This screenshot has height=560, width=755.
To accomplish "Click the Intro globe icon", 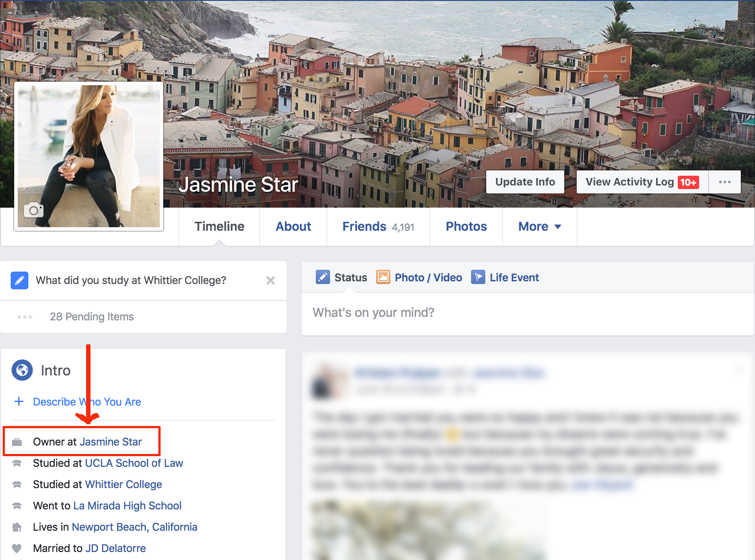I will [x=22, y=370].
